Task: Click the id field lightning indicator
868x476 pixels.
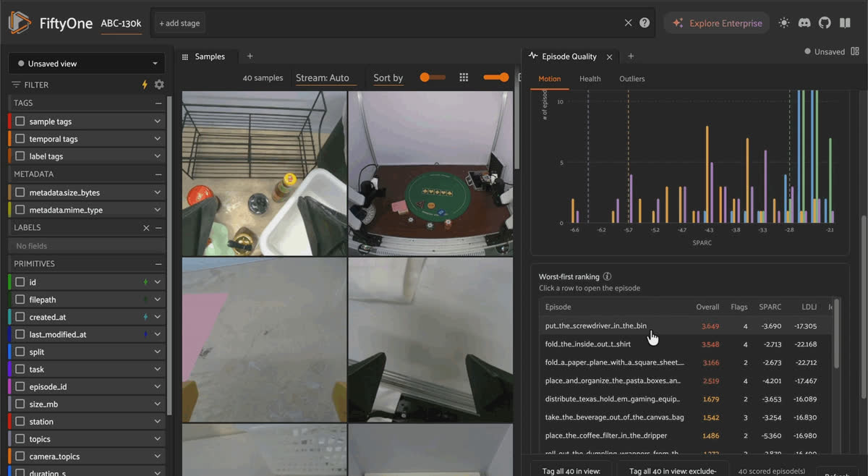Action: pos(145,282)
